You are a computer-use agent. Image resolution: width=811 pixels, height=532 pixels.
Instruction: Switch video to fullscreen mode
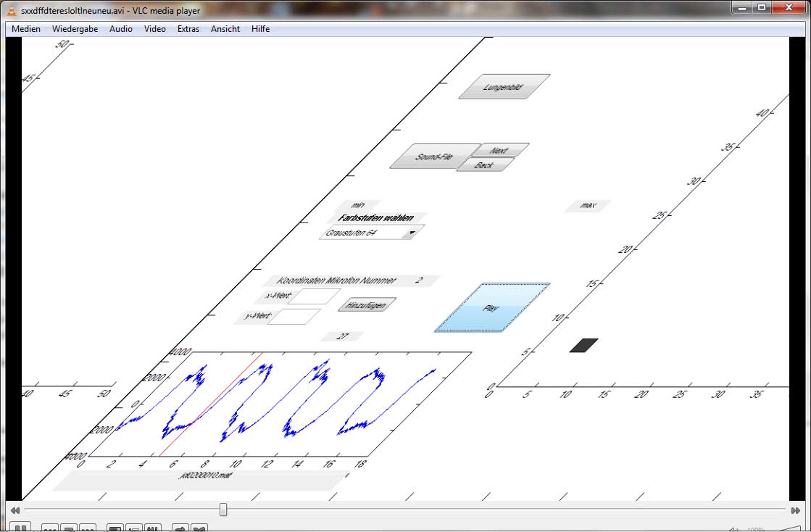(x=115, y=528)
